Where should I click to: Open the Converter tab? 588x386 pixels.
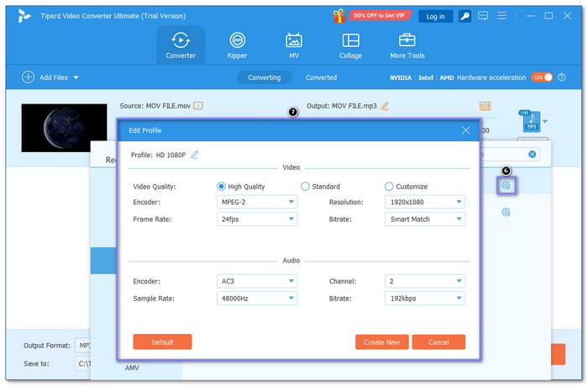point(181,45)
